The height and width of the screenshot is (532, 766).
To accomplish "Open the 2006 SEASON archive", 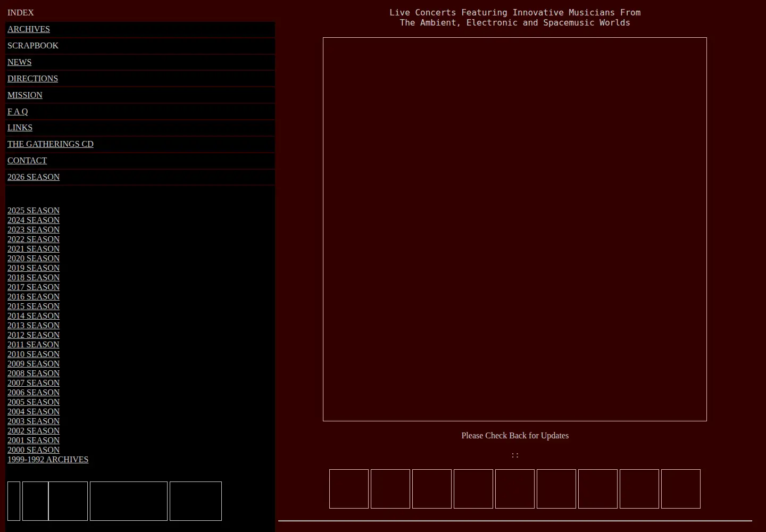I will point(34,393).
